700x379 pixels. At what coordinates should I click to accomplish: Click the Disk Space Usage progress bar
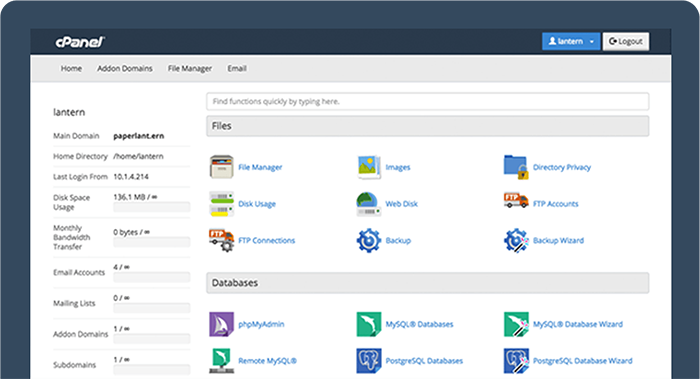coord(152,207)
